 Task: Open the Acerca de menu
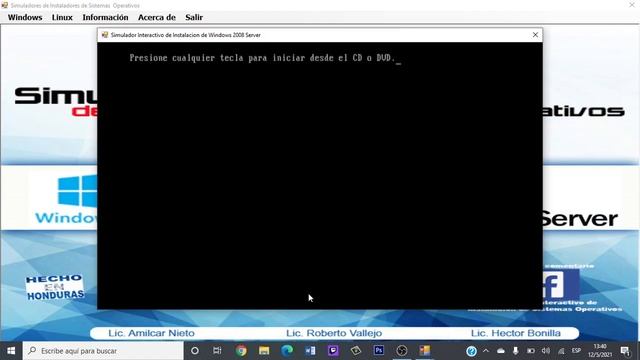coord(157,18)
